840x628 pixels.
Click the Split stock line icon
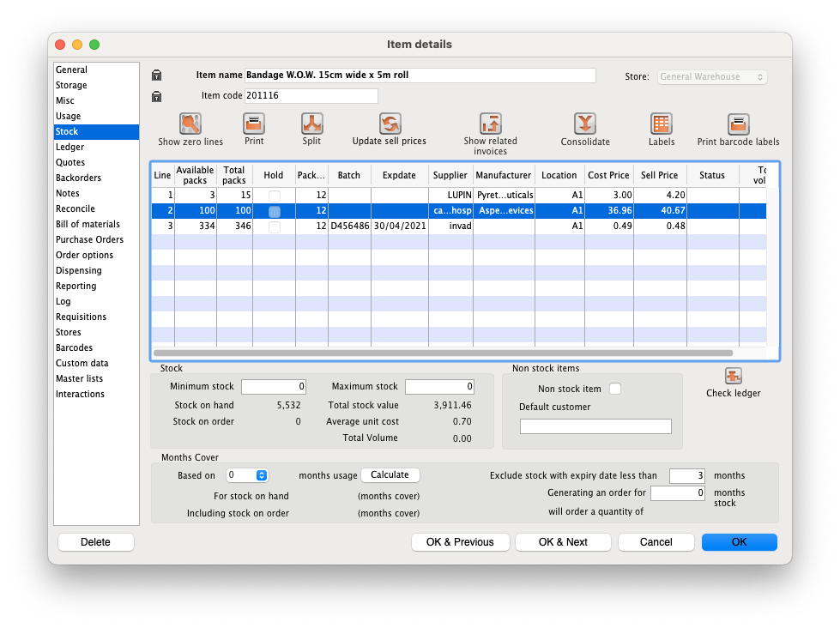311,124
